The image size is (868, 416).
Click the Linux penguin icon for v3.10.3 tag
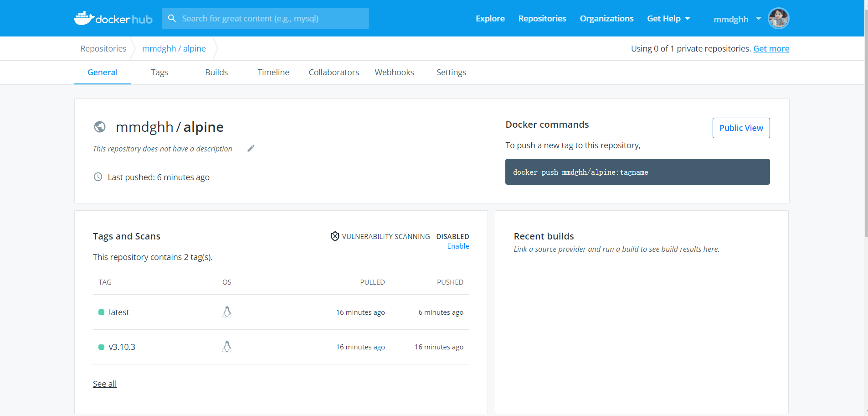[227, 347]
